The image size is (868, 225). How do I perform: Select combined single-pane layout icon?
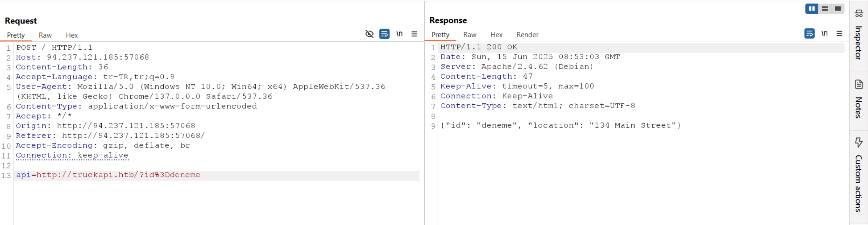[838, 9]
